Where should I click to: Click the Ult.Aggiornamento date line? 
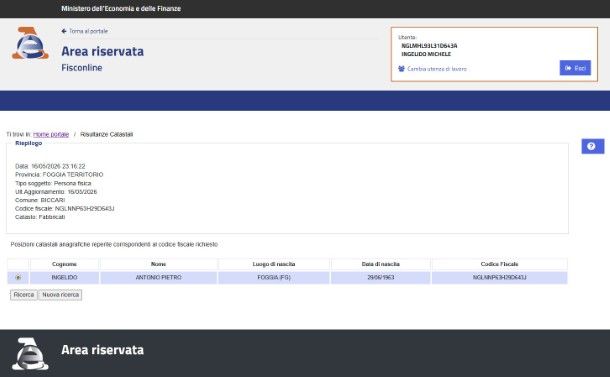tap(56, 192)
